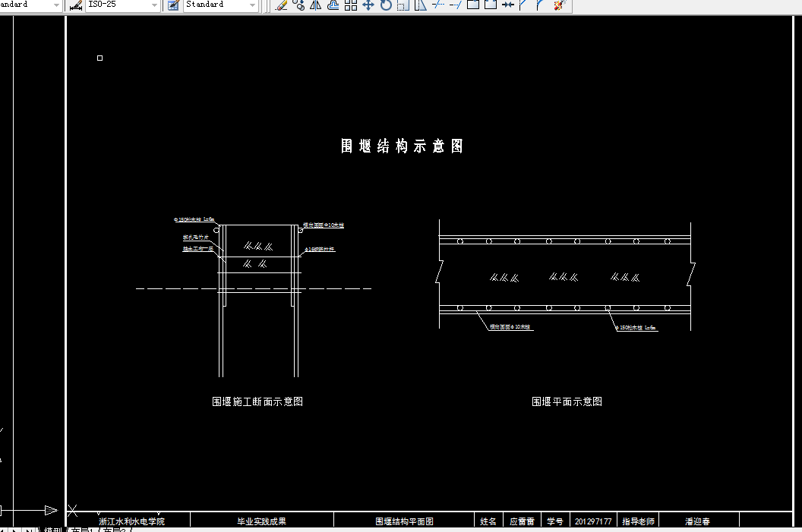Click title block cell 毕业实践成果
802x532 pixels.
point(261,521)
